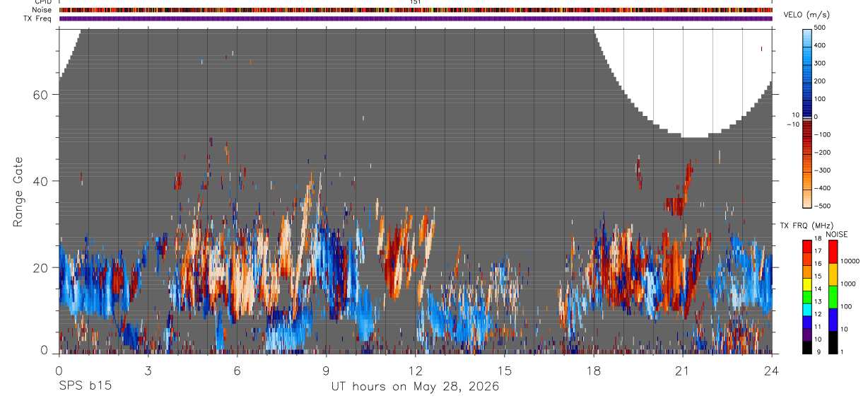This screenshot has width=868, height=401.
Task: Click the y-axis tick label '20'
Action: pos(40,267)
